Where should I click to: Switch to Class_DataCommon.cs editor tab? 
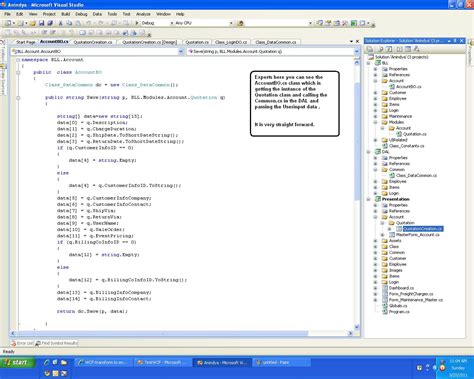[x=276, y=42]
